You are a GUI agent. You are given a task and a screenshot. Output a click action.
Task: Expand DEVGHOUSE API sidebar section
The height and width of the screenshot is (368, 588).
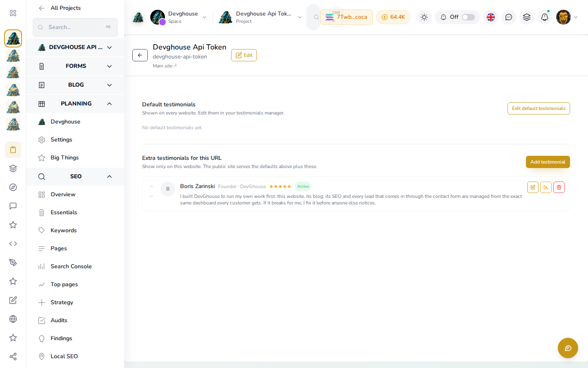coord(75,47)
